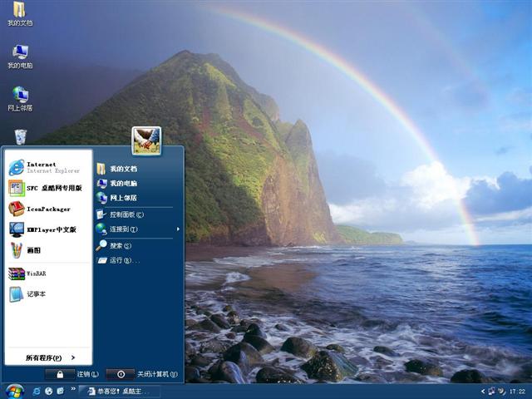Open 我的文档 folder icon on the desktop

[20, 14]
